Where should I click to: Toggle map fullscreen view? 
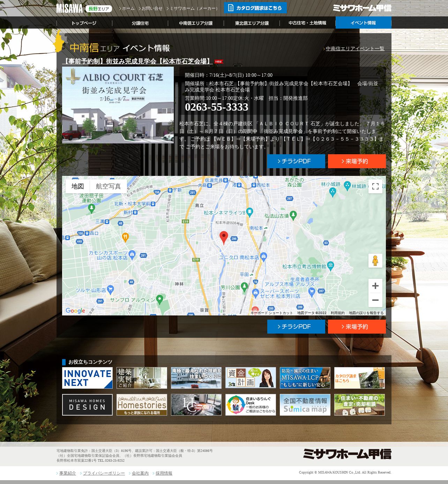tap(375, 186)
